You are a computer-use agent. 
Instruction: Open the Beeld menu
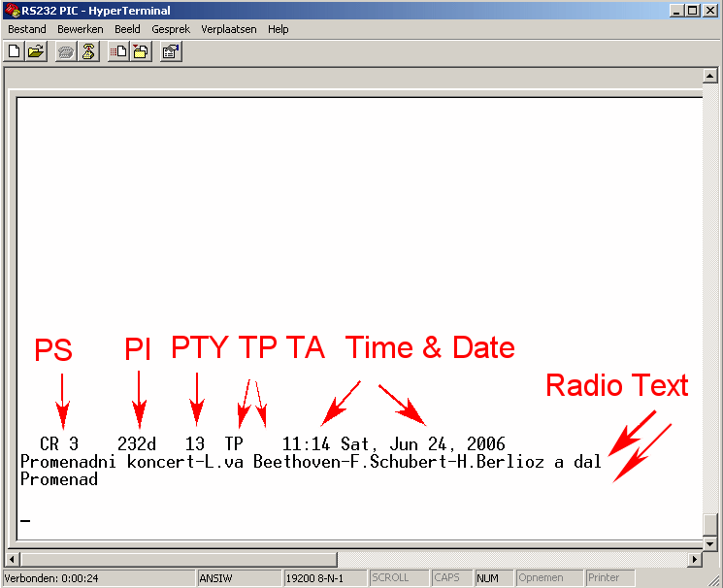[x=127, y=29]
